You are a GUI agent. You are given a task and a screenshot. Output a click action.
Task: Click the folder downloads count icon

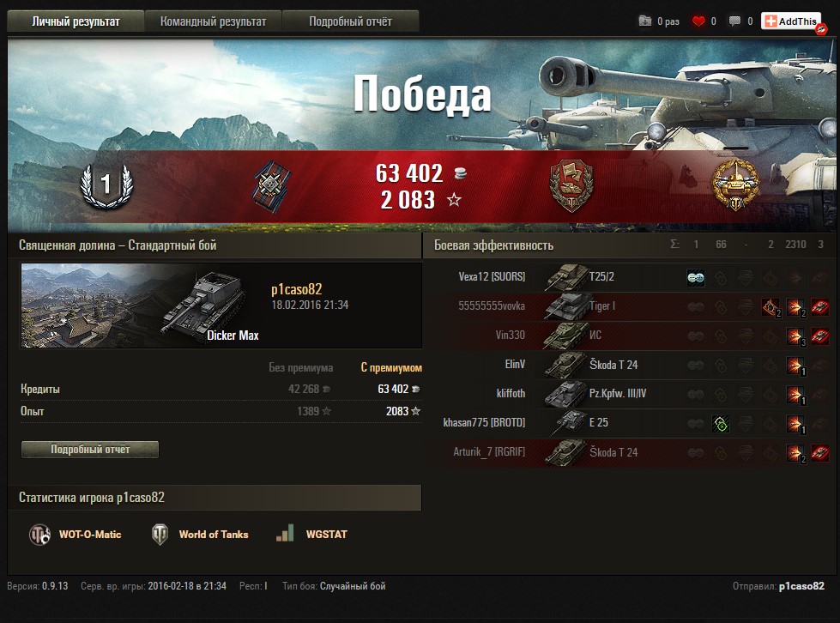pos(645,21)
